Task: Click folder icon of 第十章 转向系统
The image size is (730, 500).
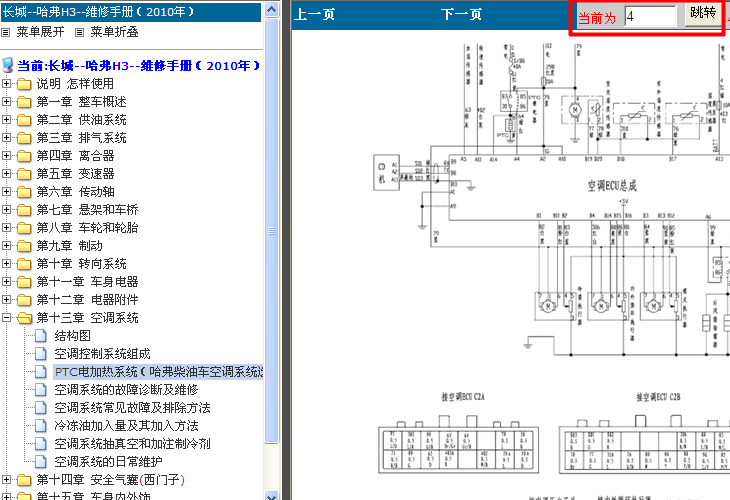Action: pyautogui.click(x=24, y=264)
